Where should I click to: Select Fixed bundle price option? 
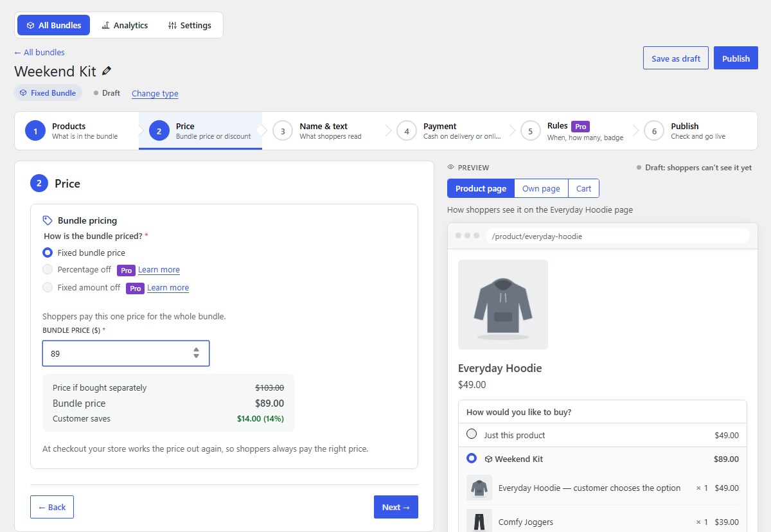(x=48, y=253)
